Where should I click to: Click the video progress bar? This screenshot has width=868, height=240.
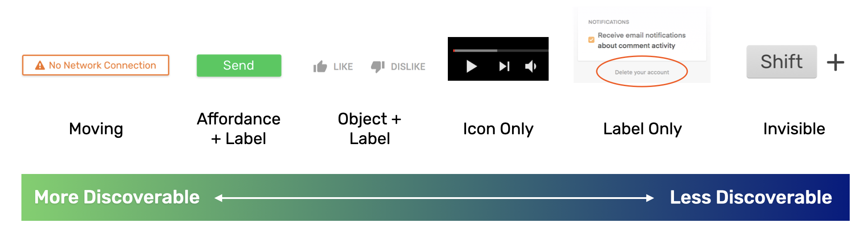pyautogui.click(x=500, y=50)
